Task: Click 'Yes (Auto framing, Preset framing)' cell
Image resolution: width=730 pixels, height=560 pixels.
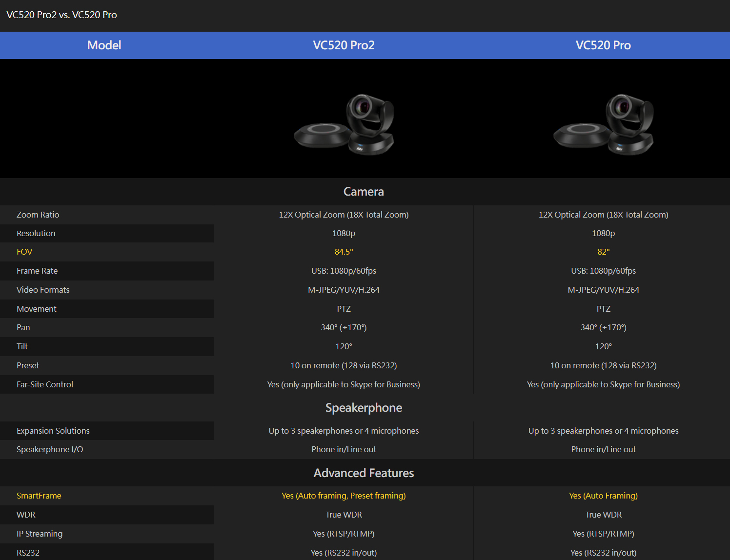Action: tap(344, 496)
